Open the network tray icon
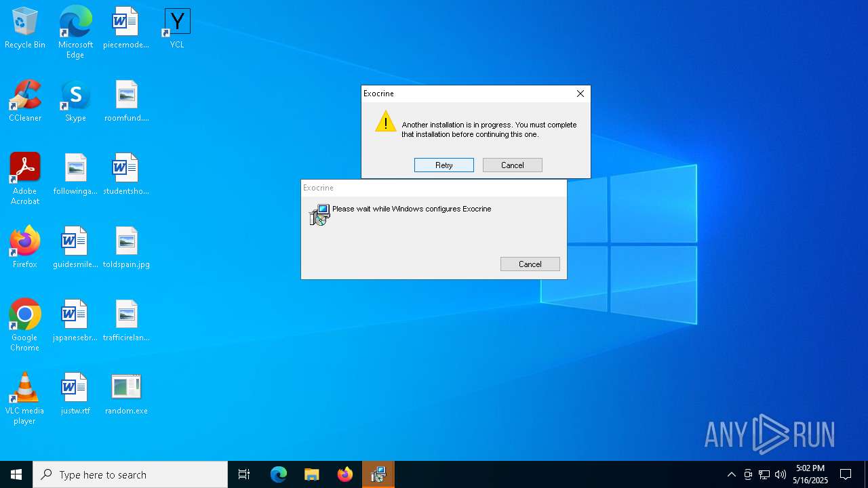The height and width of the screenshot is (488, 868). coord(764,474)
